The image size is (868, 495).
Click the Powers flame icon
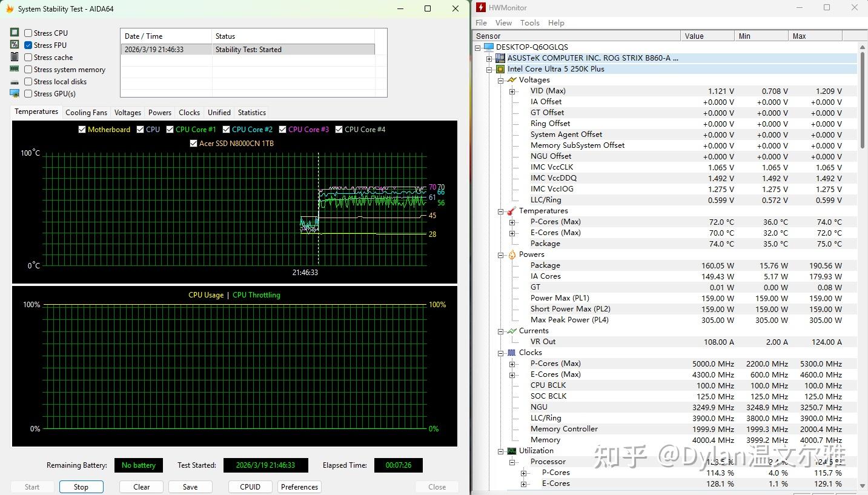[x=512, y=254]
